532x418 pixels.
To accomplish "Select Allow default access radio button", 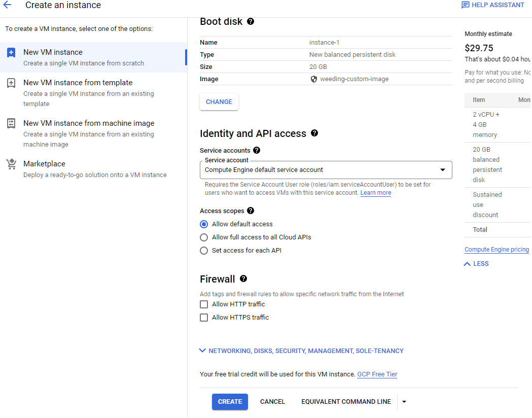I will (204, 224).
